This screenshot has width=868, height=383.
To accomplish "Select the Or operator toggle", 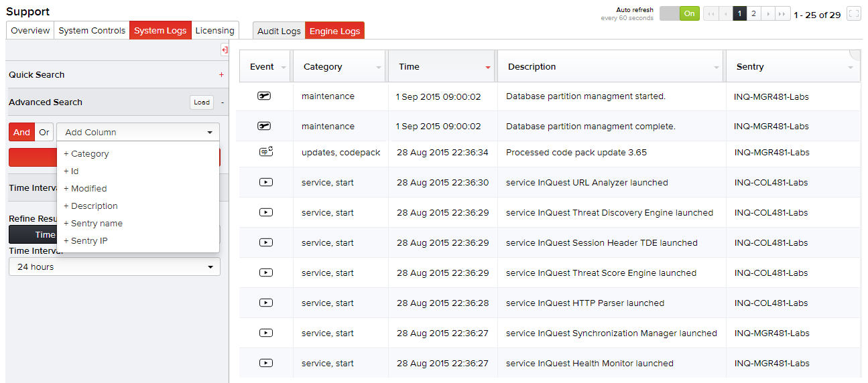I will point(44,132).
